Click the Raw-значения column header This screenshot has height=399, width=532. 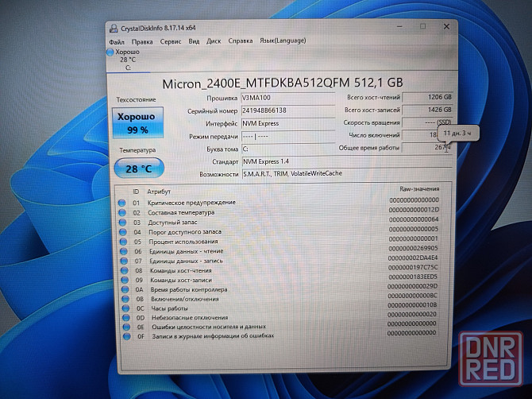(x=419, y=189)
